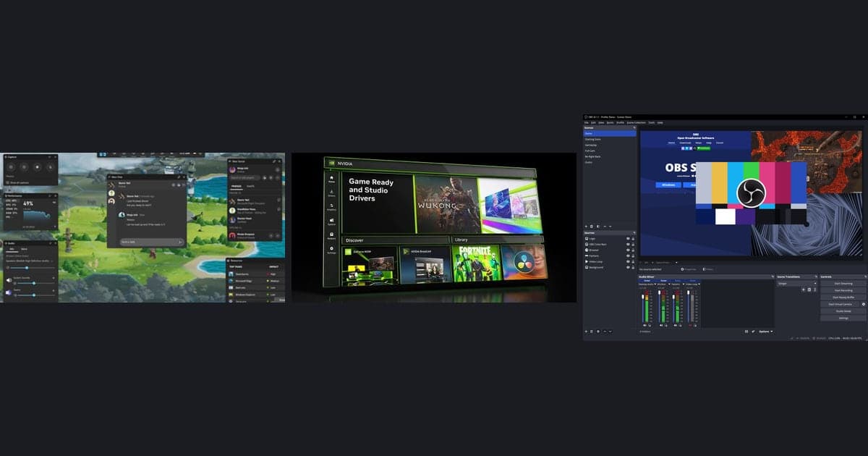Expand System Sounds options in Audio widget

tap(54, 278)
